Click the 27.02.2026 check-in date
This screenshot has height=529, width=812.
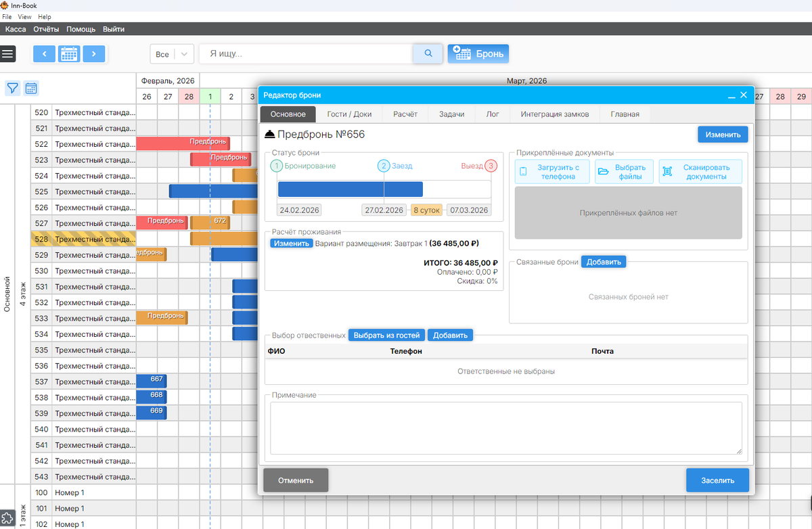click(384, 210)
